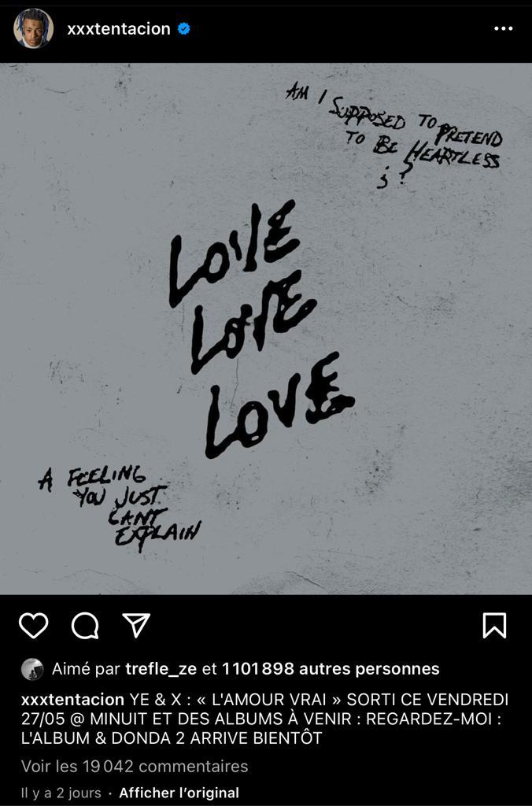This screenshot has width=532, height=806.
Task: Click the caption text about DONDA 2
Action: [264, 719]
